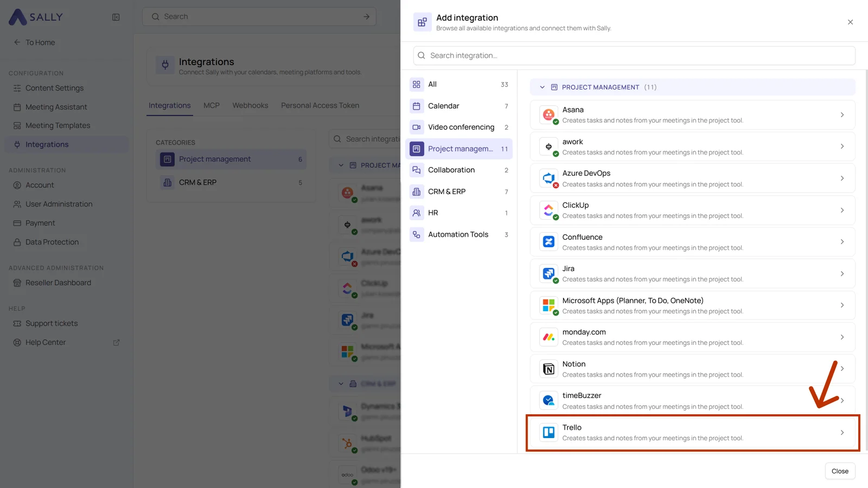This screenshot has width=868, height=488.
Task: Open the Microsoft Apps row chevron
Action: (842, 305)
